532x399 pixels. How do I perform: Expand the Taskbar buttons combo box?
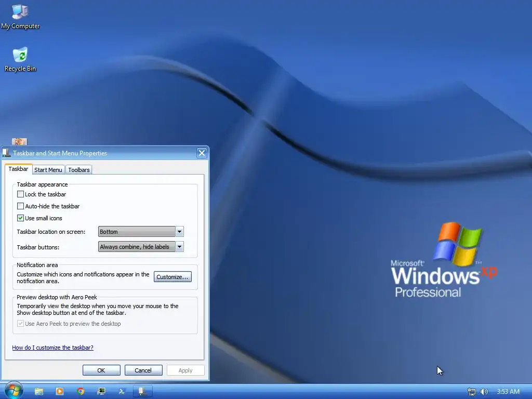coord(141,247)
